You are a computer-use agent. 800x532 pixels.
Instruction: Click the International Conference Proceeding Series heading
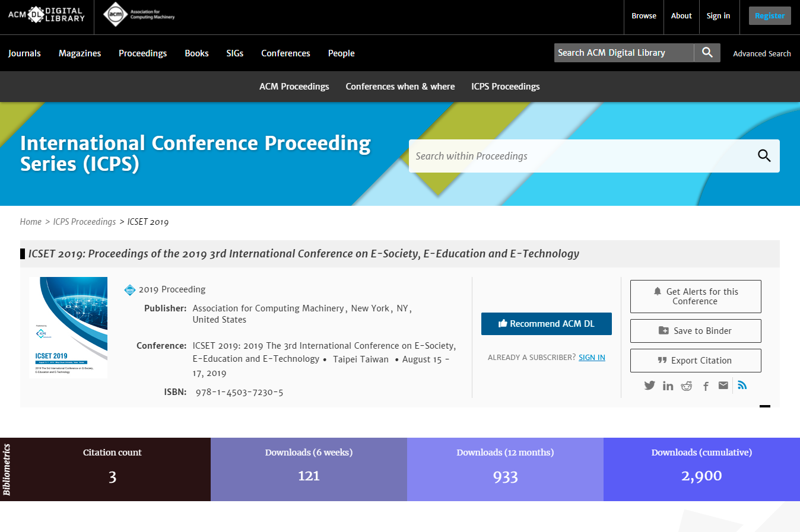pos(195,154)
